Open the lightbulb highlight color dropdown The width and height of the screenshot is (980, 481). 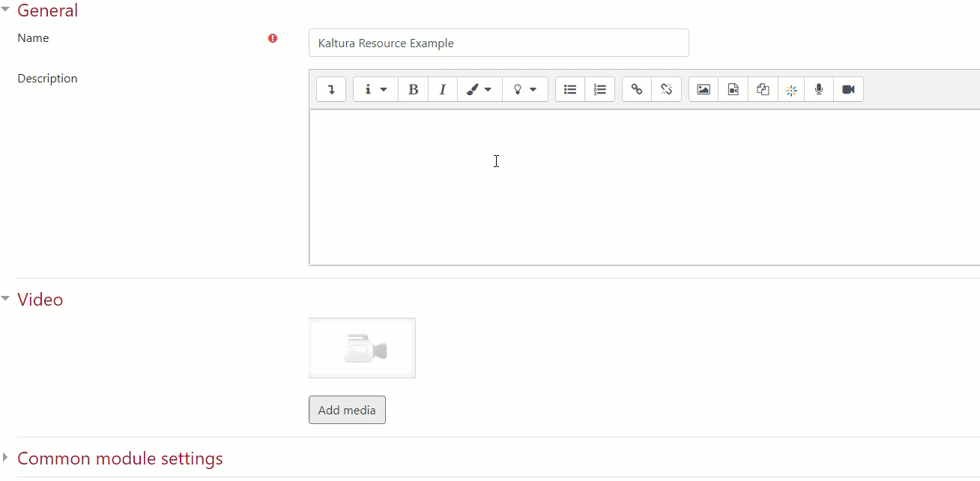coord(524,89)
